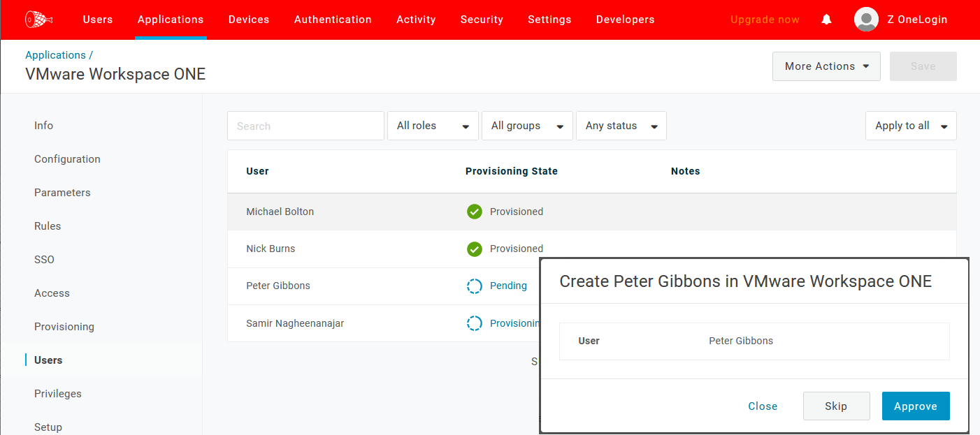Expand the Any status filter
Screen dimensions: 980x435
point(621,126)
